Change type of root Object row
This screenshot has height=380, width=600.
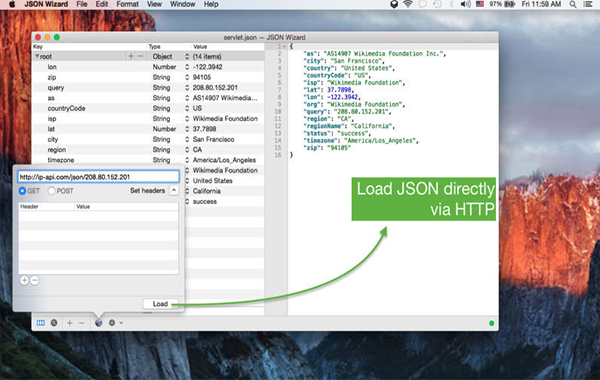point(187,56)
